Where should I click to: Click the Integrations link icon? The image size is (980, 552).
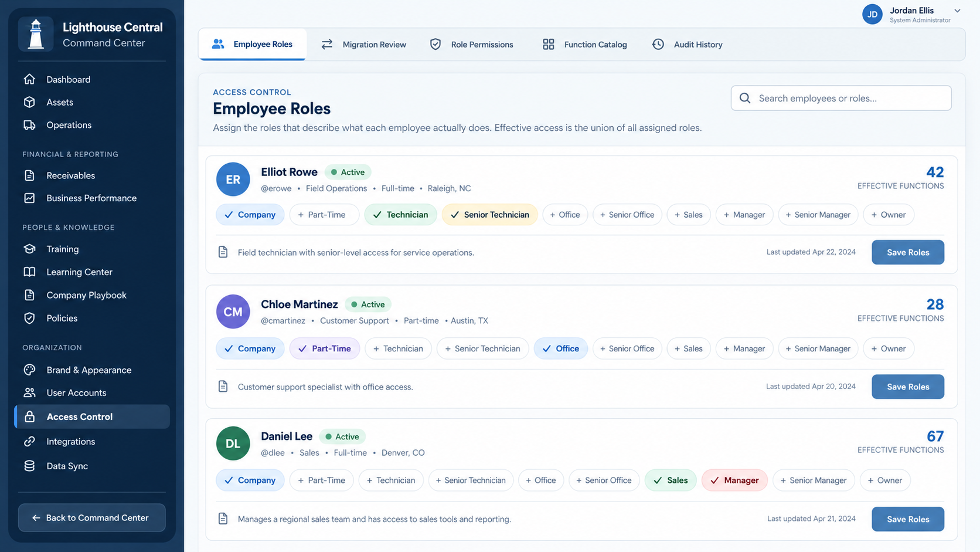(x=29, y=441)
